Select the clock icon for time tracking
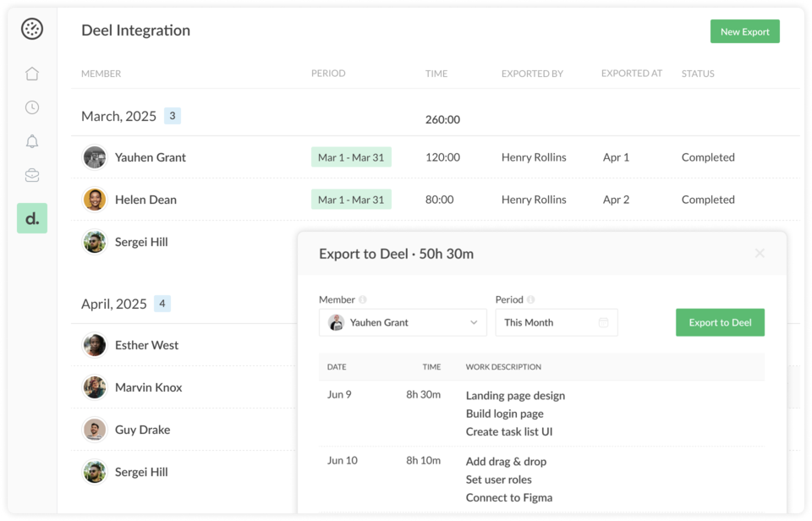 (x=31, y=107)
